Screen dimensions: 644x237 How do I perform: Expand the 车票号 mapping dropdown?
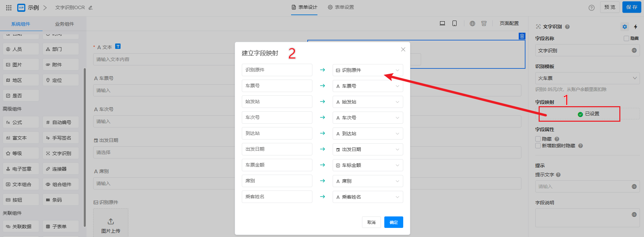367,86
